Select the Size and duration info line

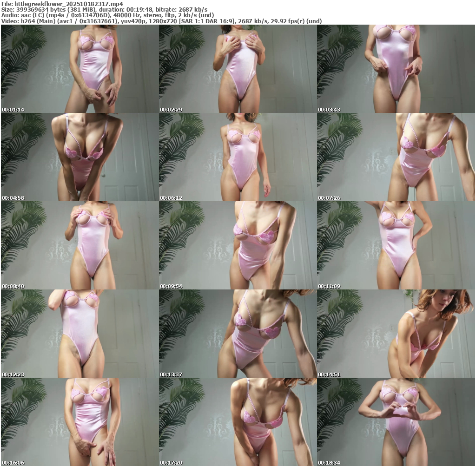105,9
